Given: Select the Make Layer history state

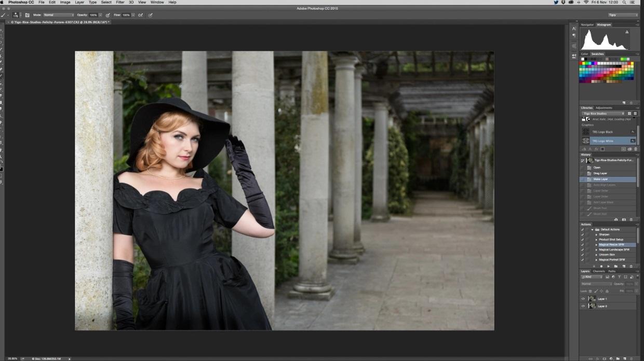Looking at the screenshot, I should [x=608, y=179].
